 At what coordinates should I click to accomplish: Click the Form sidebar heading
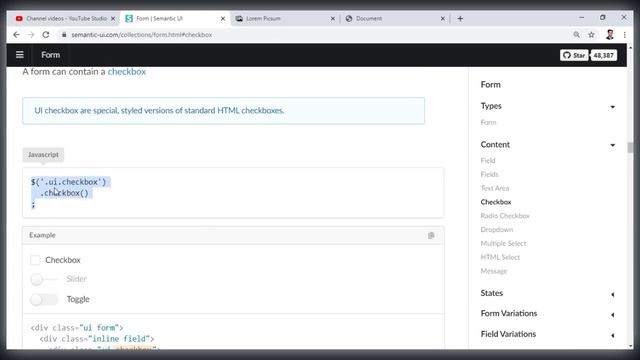(490, 84)
